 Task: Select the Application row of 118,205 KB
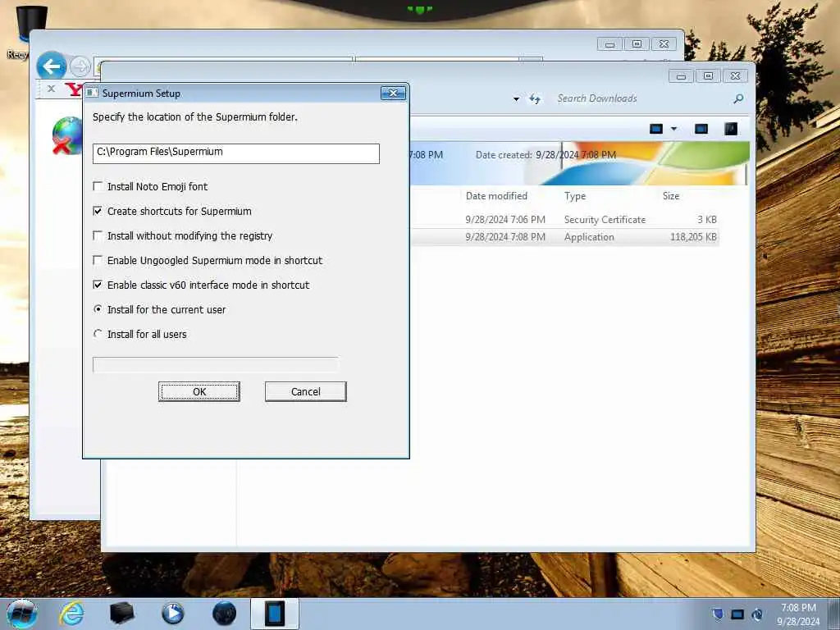pos(564,237)
